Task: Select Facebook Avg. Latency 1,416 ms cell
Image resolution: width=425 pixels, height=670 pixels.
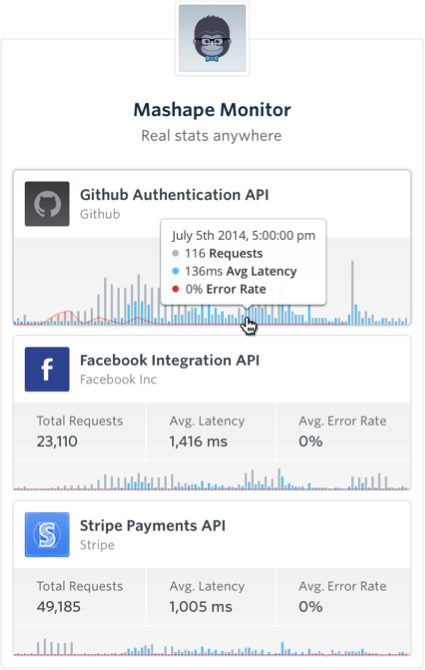Action: (211, 432)
